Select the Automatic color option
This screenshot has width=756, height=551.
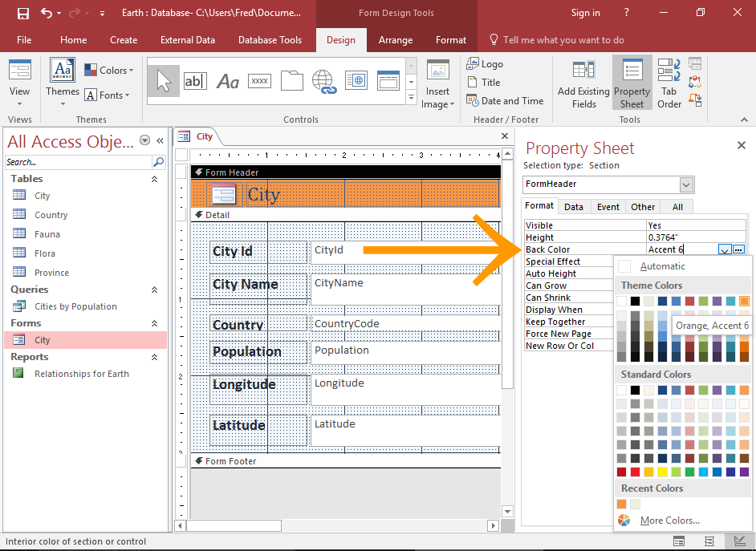[x=662, y=266]
